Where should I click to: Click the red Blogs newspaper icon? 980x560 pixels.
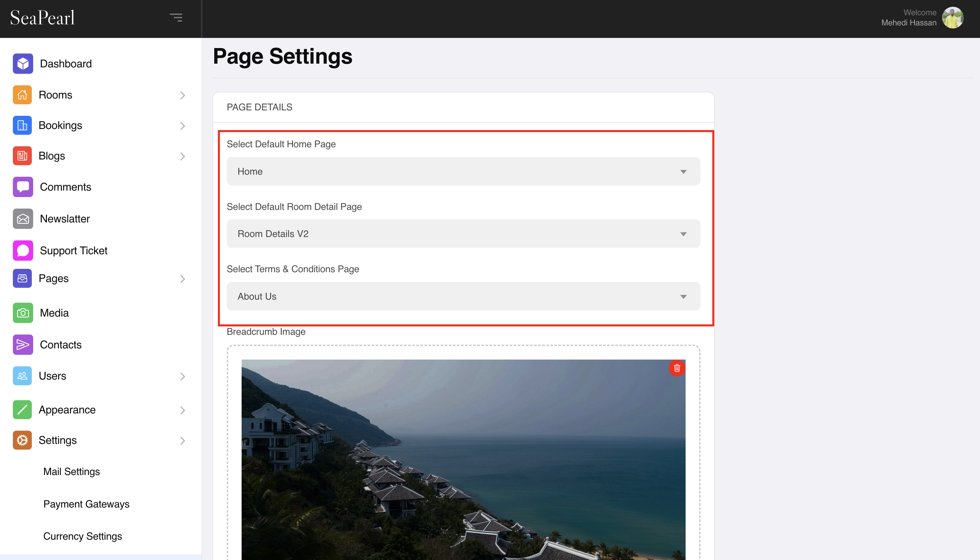(x=22, y=156)
